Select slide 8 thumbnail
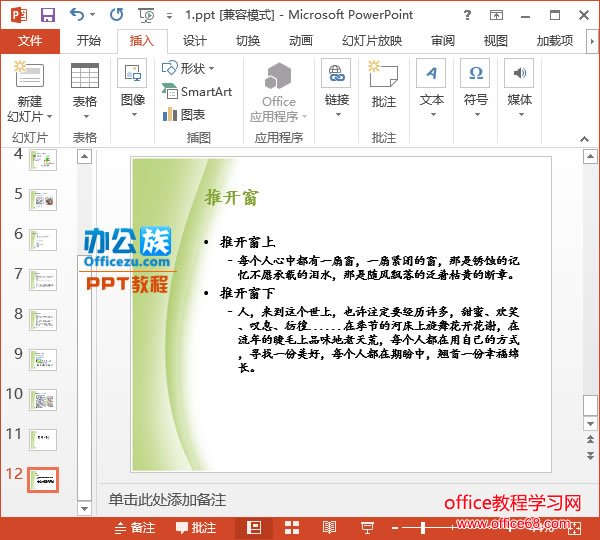 tap(43, 320)
